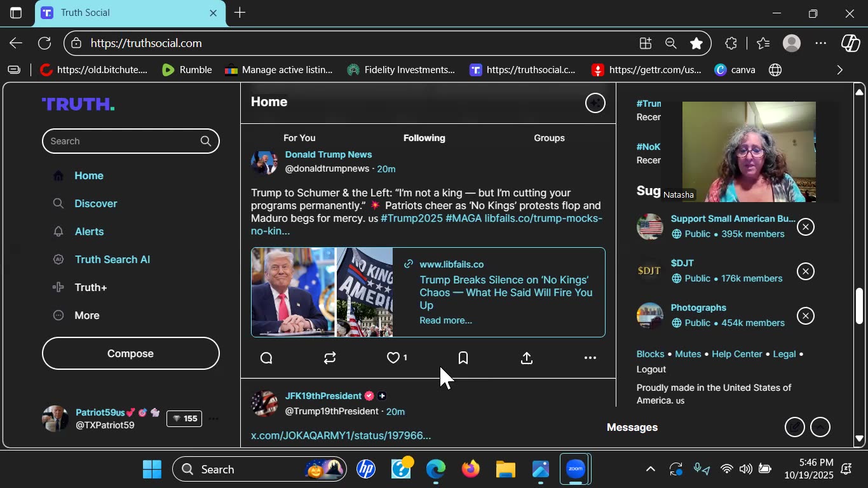Viewport: 868px width, 488px height.
Task: Open the browser Settings and more menu
Action: click(821, 43)
